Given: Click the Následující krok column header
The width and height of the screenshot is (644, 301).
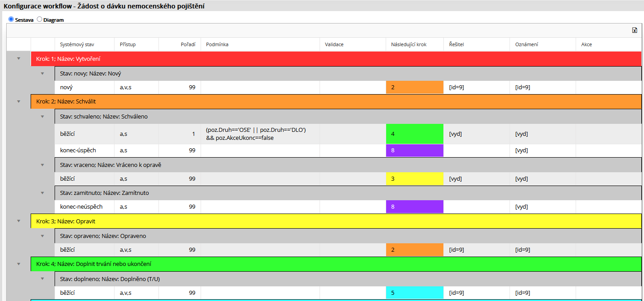Looking at the screenshot, I should (415, 44).
